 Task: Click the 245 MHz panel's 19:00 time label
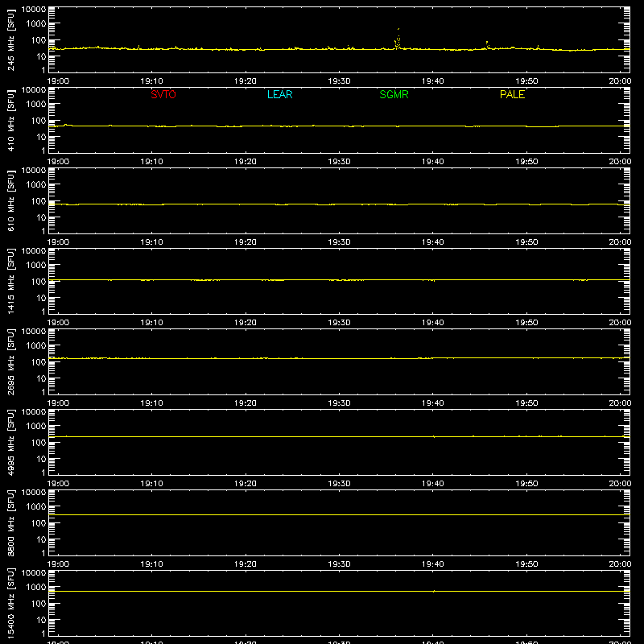click(58, 81)
